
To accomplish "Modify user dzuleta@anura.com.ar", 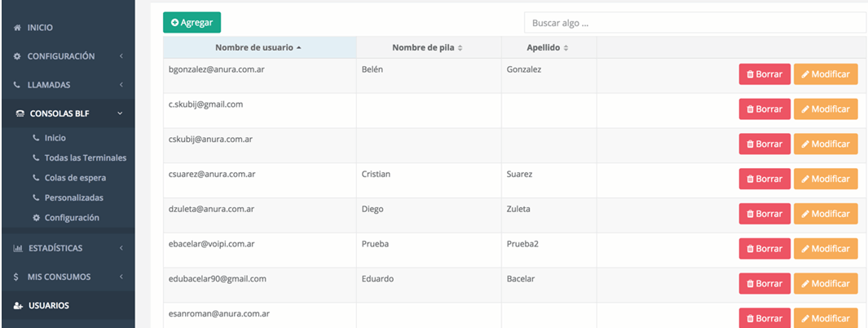I will tap(825, 214).
